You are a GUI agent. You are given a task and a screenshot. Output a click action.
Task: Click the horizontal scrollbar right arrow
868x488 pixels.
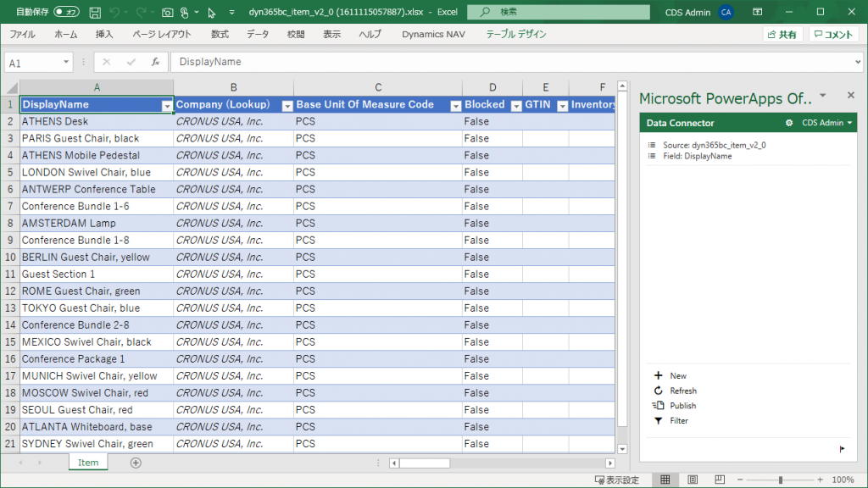click(610, 463)
